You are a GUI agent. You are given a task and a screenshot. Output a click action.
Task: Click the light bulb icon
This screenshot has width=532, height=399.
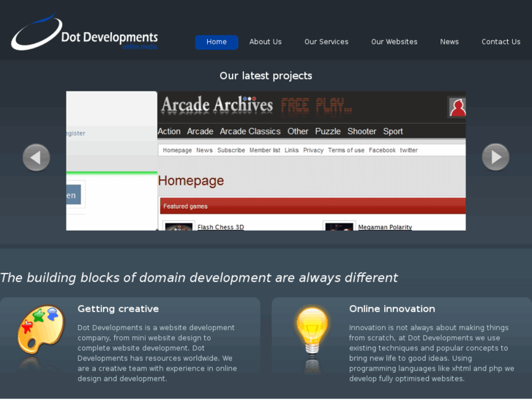point(312,330)
